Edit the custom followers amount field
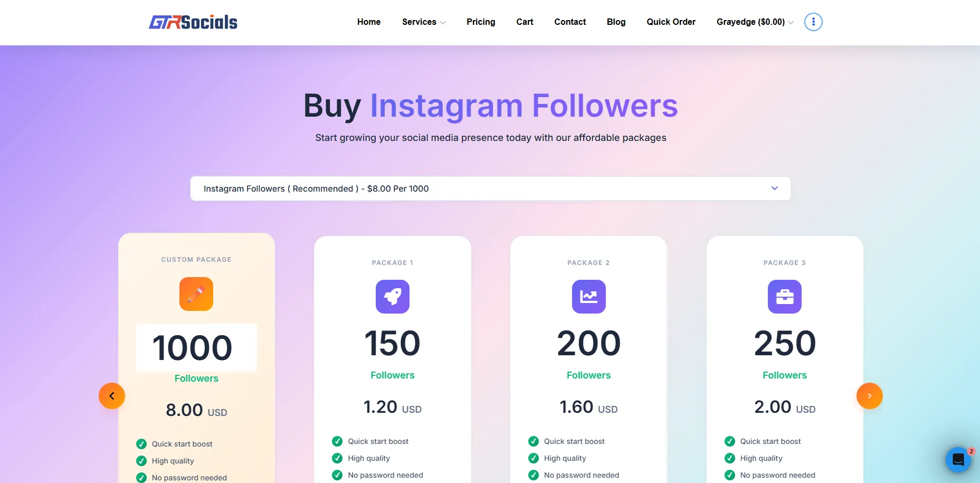Image resolution: width=980 pixels, height=483 pixels. (196, 347)
